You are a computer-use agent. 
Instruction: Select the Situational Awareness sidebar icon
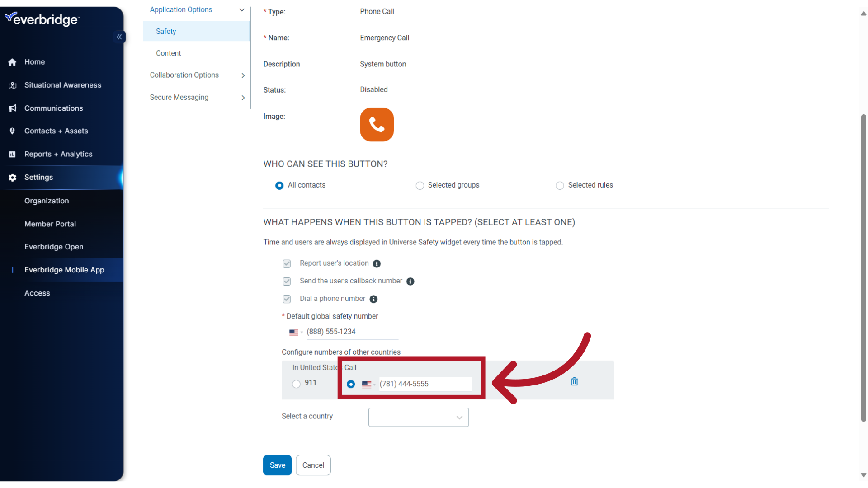coord(12,85)
